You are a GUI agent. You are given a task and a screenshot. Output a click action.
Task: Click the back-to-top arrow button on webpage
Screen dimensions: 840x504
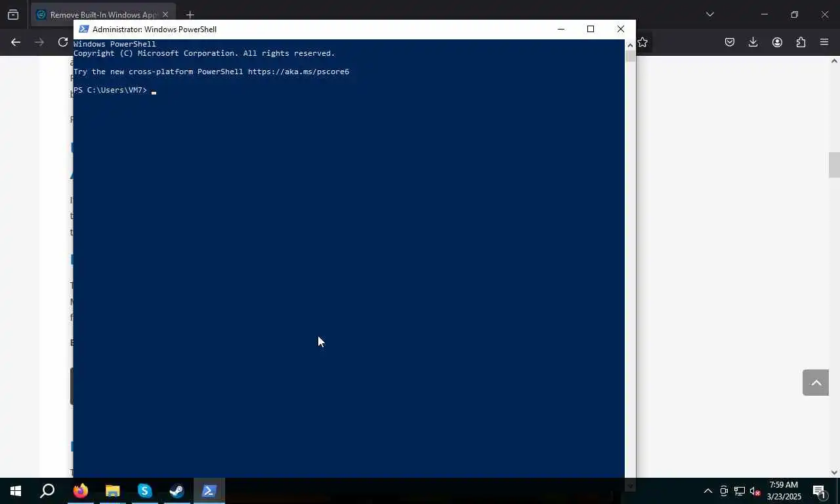816,383
